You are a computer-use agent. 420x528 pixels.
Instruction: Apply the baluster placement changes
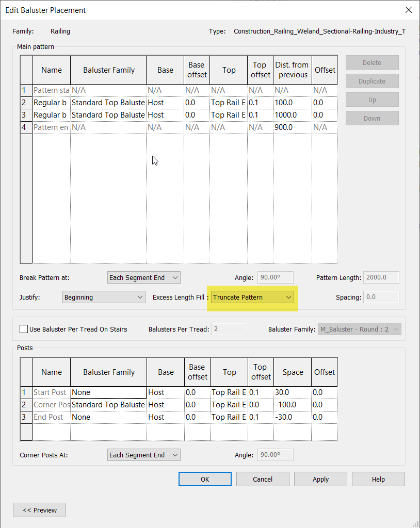point(320,479)
